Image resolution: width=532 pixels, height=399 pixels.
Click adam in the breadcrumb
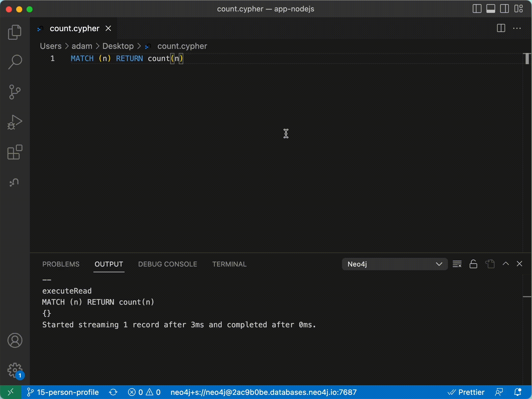point(82,46)
